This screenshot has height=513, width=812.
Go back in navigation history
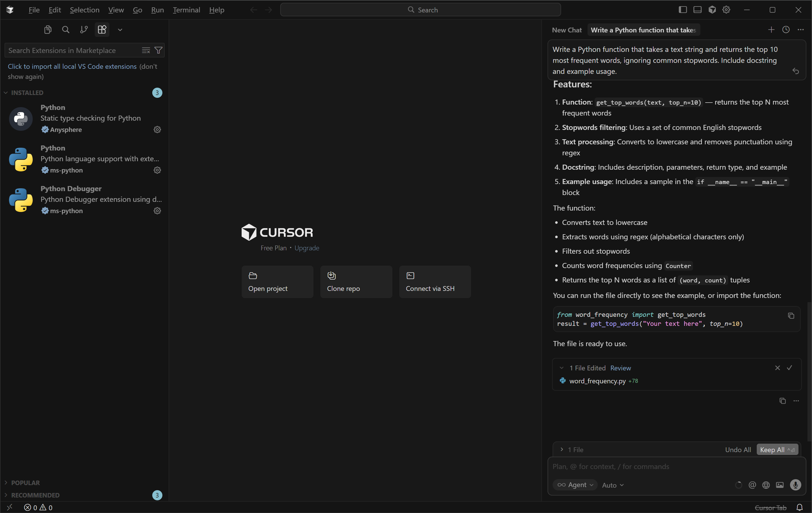pos(253,10)
